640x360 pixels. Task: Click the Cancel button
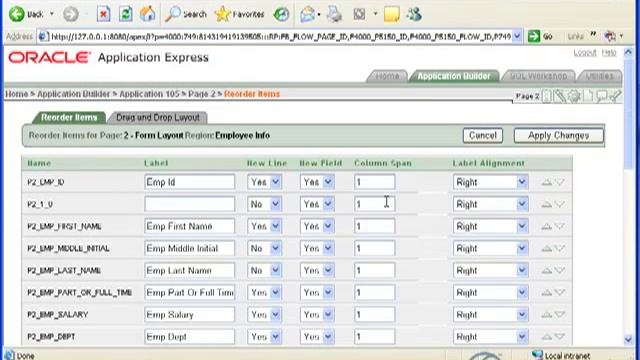click(x=482, y=136)
